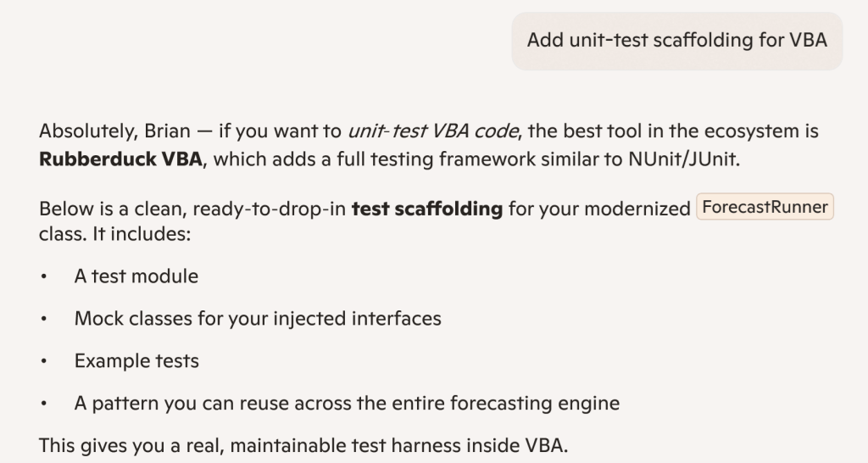Click the bullet dot before "A test module"

pos(44,276)
